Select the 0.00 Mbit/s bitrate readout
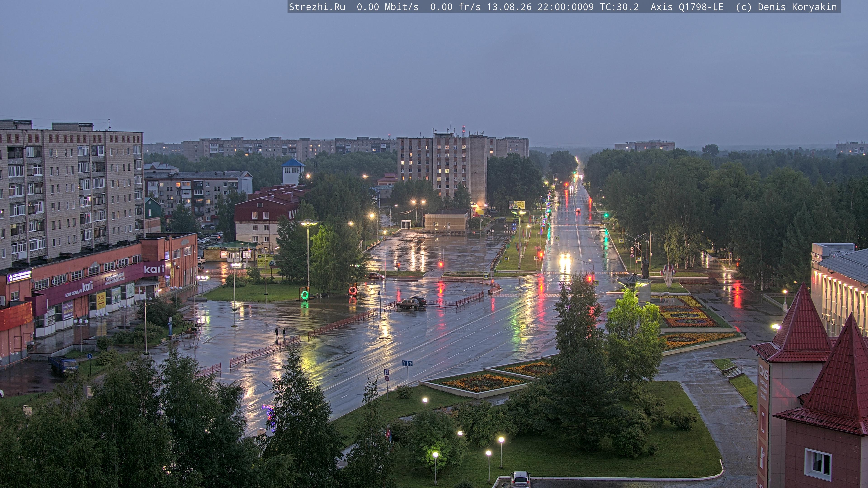This screenshot has height=488, width=868. pos(387,7)
